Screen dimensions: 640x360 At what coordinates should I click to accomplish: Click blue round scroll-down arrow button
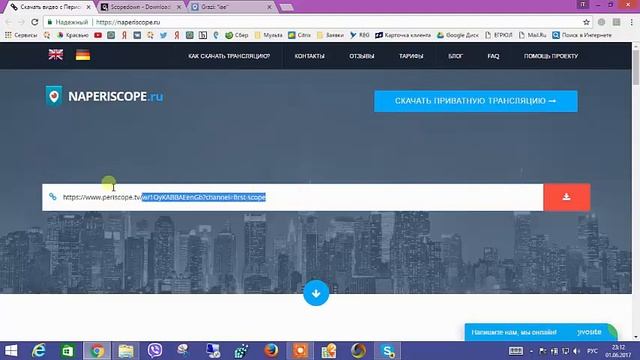point(316,293)
